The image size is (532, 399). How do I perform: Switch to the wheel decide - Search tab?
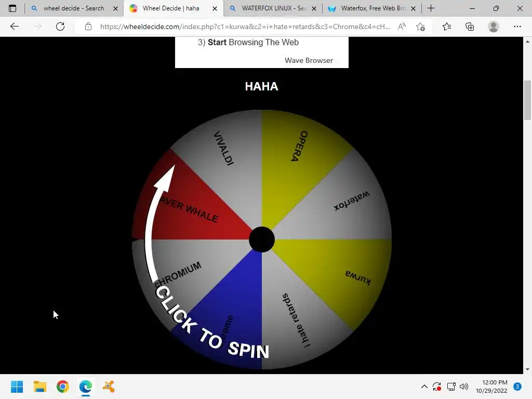[x=73, y=8]
